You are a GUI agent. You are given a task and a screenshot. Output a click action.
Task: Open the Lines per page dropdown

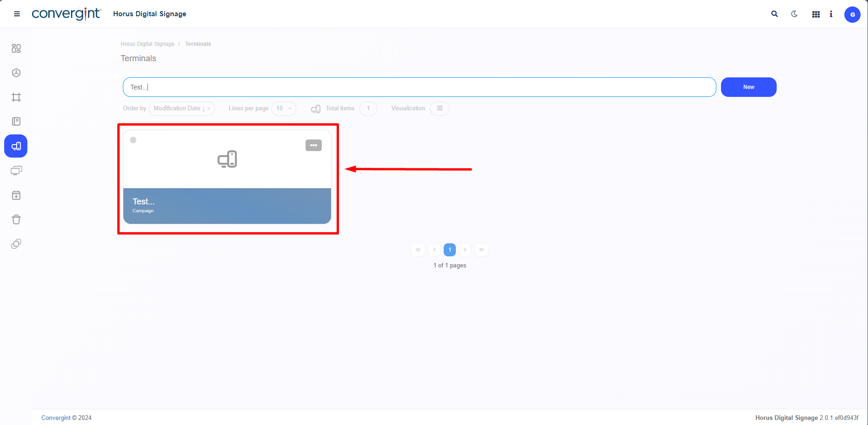click(283, 108)
